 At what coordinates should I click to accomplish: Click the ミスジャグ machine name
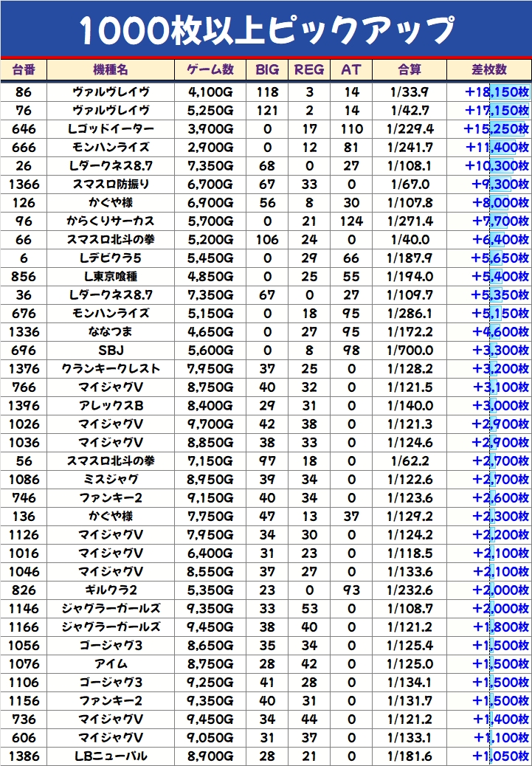click(111, 479)
